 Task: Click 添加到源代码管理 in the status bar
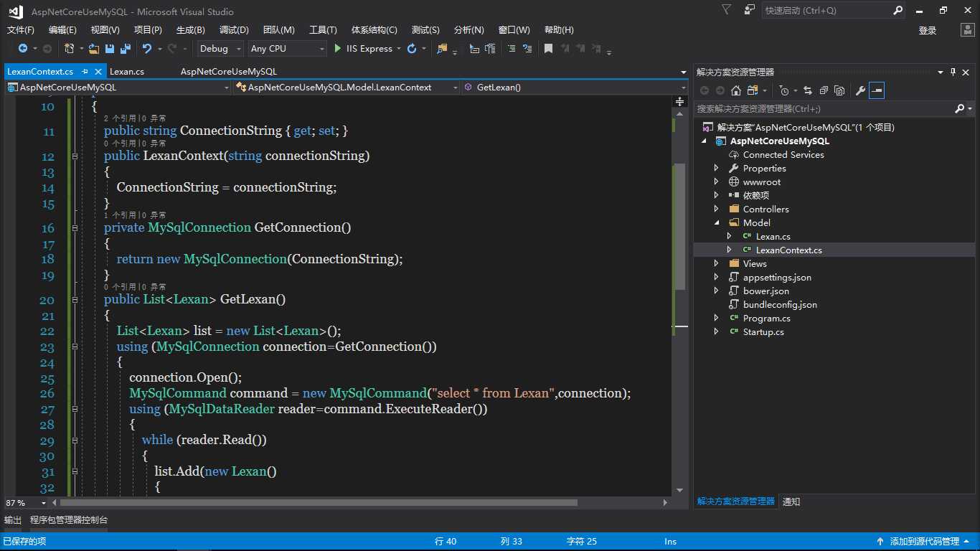pos(924,542)
